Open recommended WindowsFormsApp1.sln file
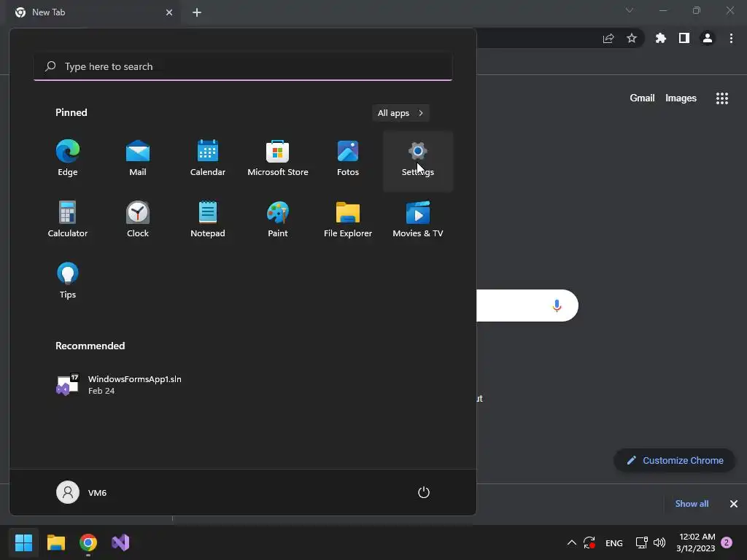 (119, 385)
